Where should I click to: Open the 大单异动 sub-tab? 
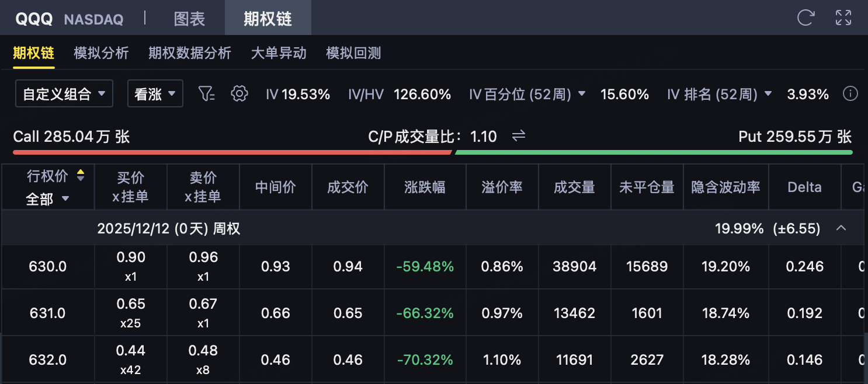click(x=279, y=53)
